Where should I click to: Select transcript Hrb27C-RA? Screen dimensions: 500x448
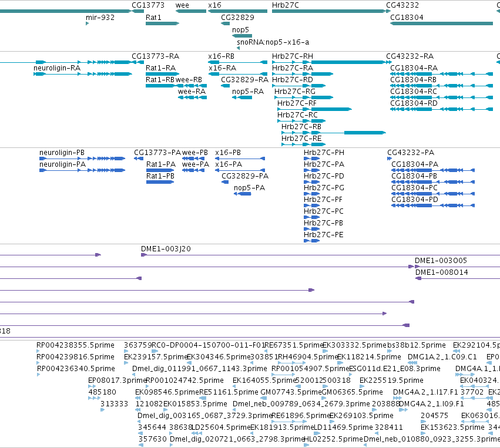coord(293,68)
